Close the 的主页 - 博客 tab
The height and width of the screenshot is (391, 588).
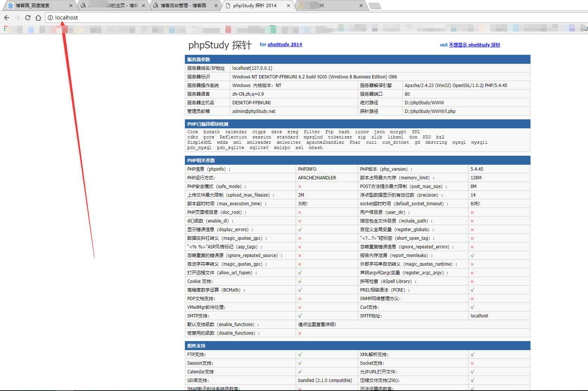pyautogui.click(x=144, y=6)
